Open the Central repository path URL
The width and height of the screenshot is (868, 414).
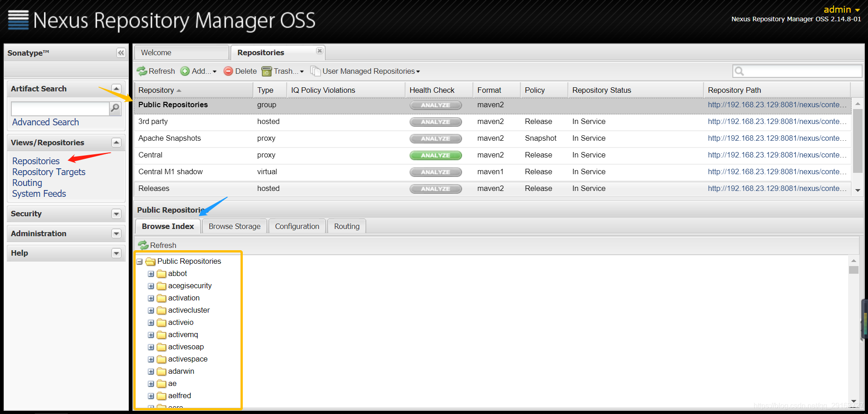point(777,155)
